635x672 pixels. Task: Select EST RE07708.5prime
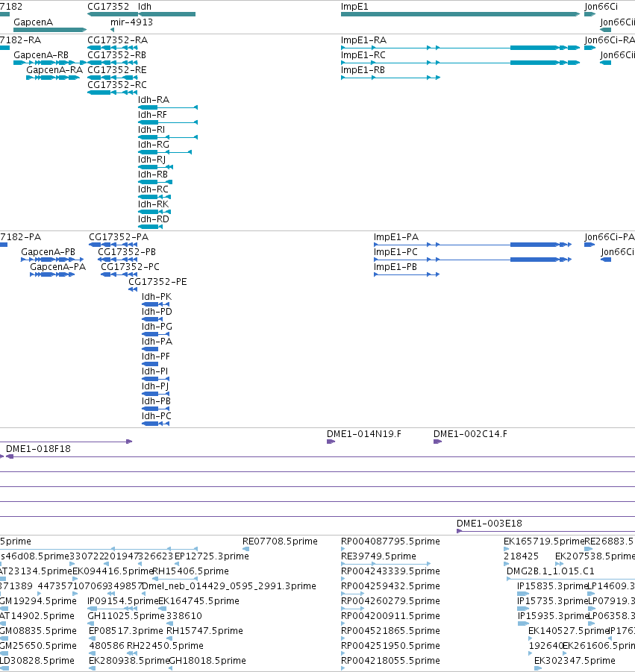[x=280, y=541]
